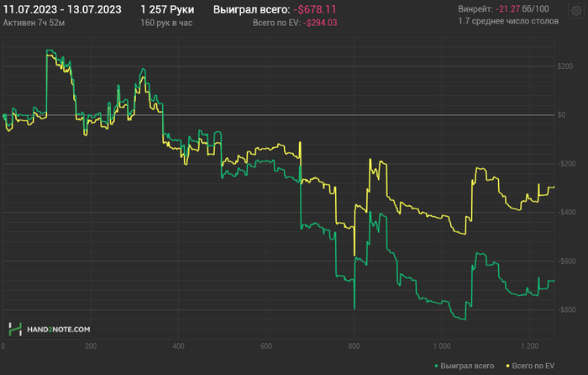Image resolution: width=588 pixels, height=375 pixels.
Task: Click the Всего по EV legend label
Action: pos(533,366)
